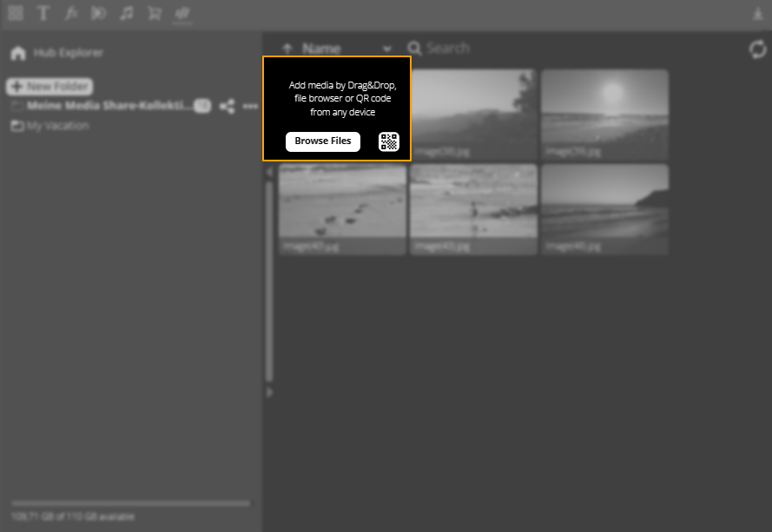This screenshot has height=532, width=772.
Task: Open the Titles tab with T icon
Action: (x=43, y=13)
